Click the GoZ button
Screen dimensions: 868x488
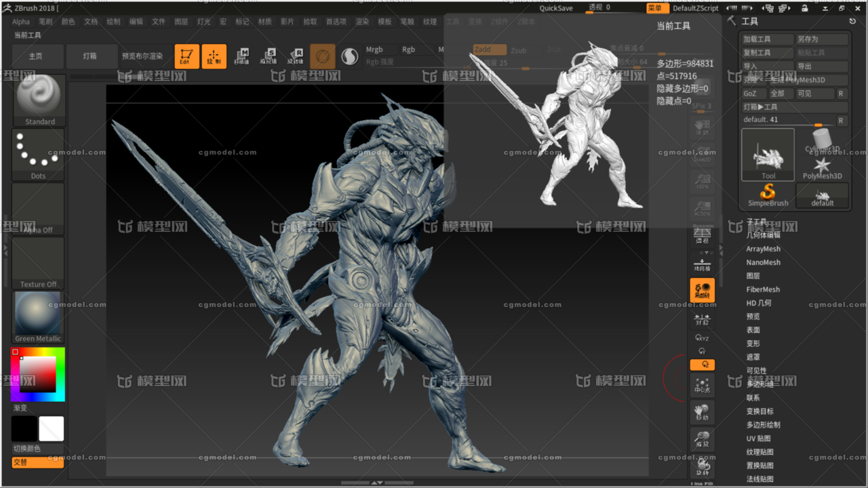pyautogui.click(x=754, y=94)
